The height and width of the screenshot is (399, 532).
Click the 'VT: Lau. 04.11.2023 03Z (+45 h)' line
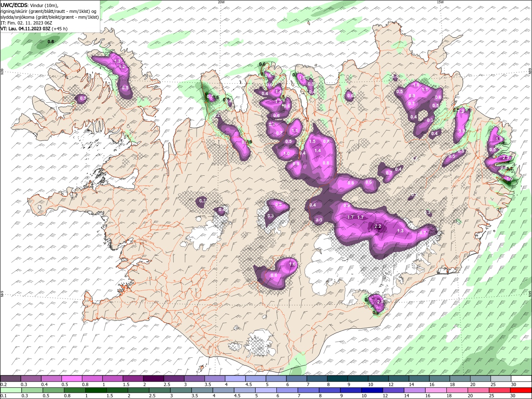click(x=34, y=29)
